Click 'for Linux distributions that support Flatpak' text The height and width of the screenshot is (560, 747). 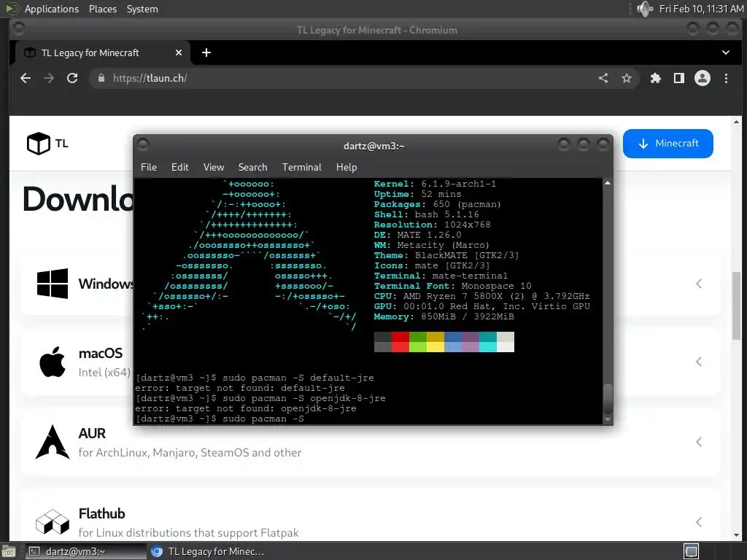tap(189, 532)
